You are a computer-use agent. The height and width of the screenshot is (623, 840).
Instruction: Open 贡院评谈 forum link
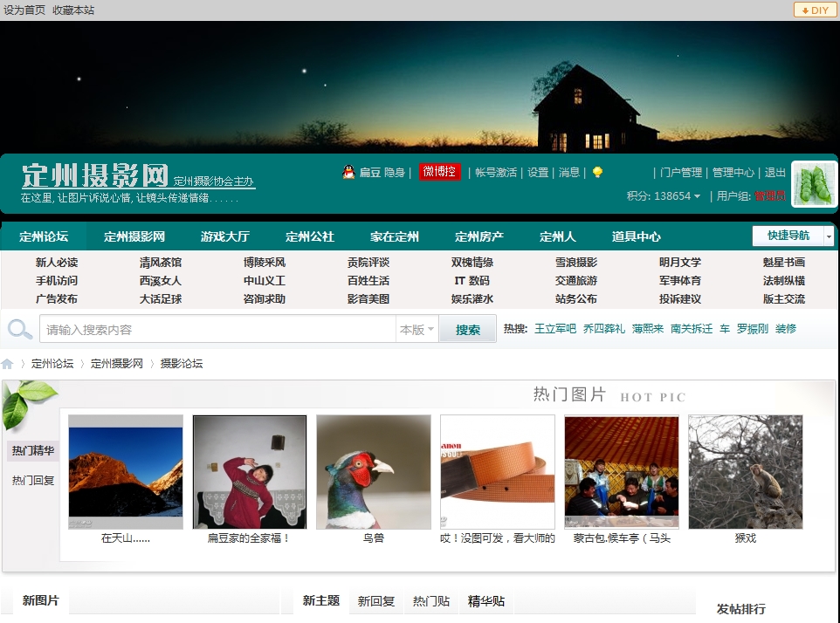click(368, 263)
